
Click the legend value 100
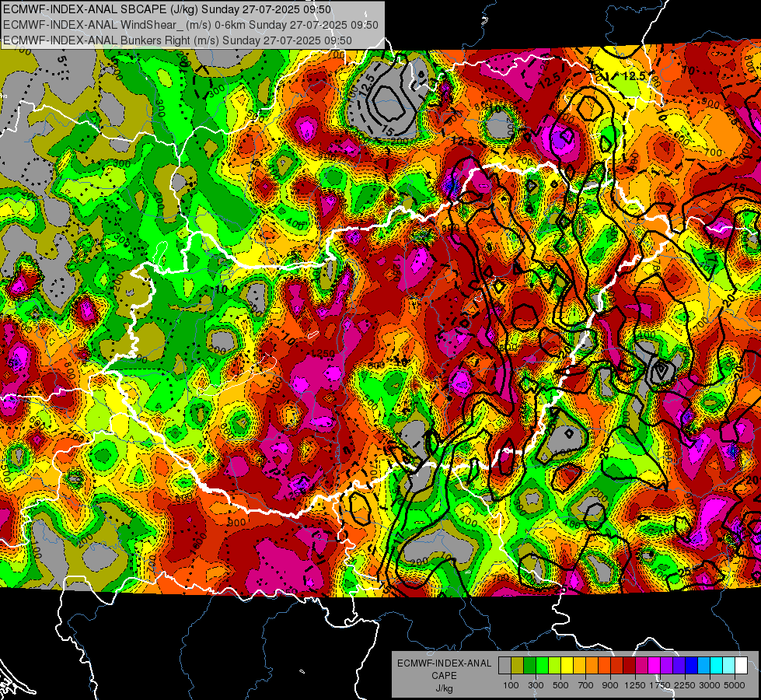point(511,685)
